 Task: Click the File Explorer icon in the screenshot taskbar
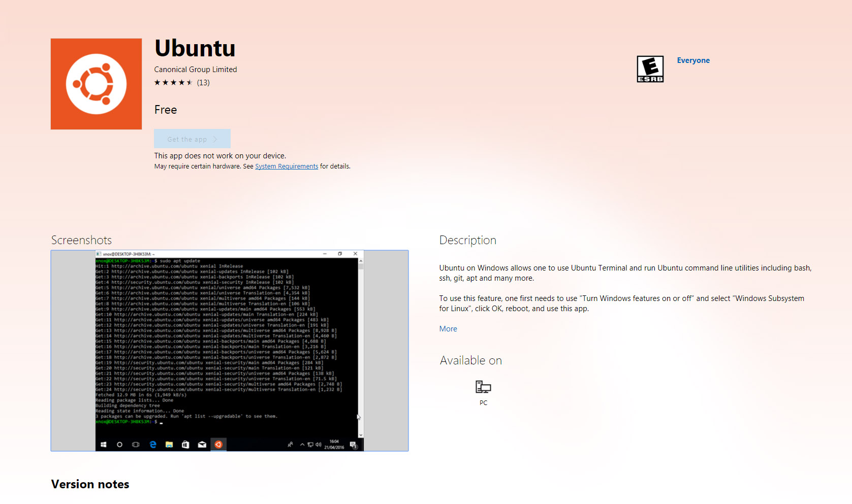click(x=169, y=445)
